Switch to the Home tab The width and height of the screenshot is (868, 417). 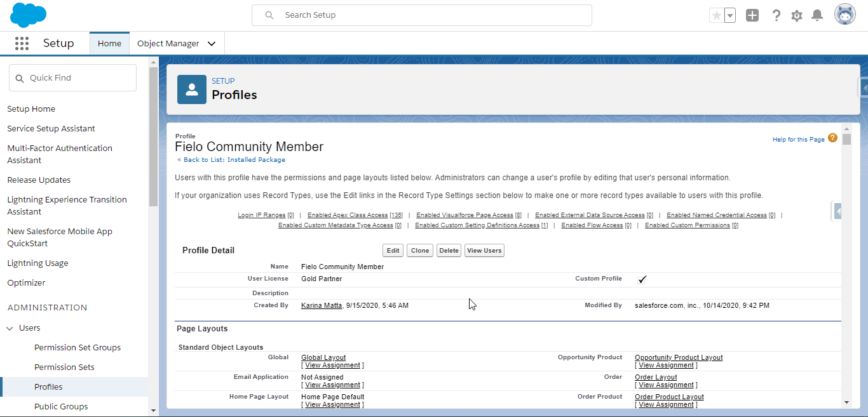point(109,43)
